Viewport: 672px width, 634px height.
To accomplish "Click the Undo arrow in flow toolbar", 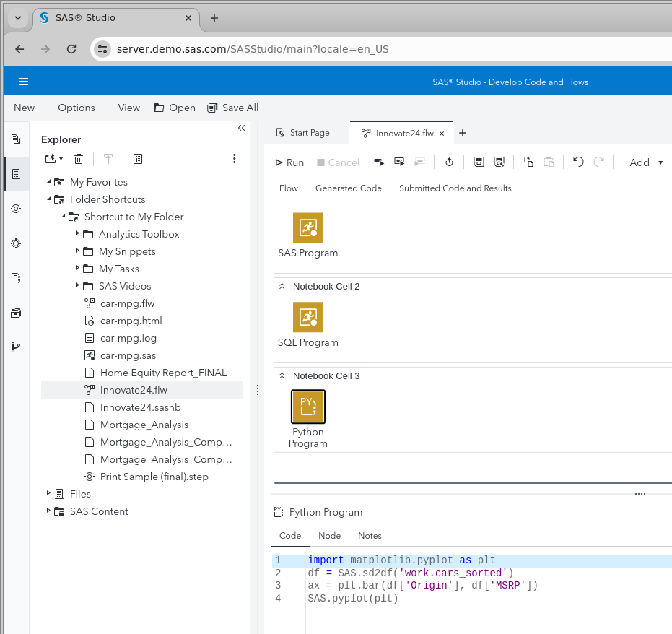I will (x=577, y=162).
